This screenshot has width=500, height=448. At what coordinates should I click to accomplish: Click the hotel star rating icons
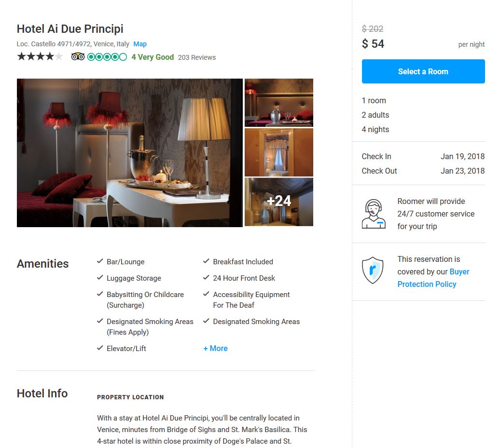40,57
